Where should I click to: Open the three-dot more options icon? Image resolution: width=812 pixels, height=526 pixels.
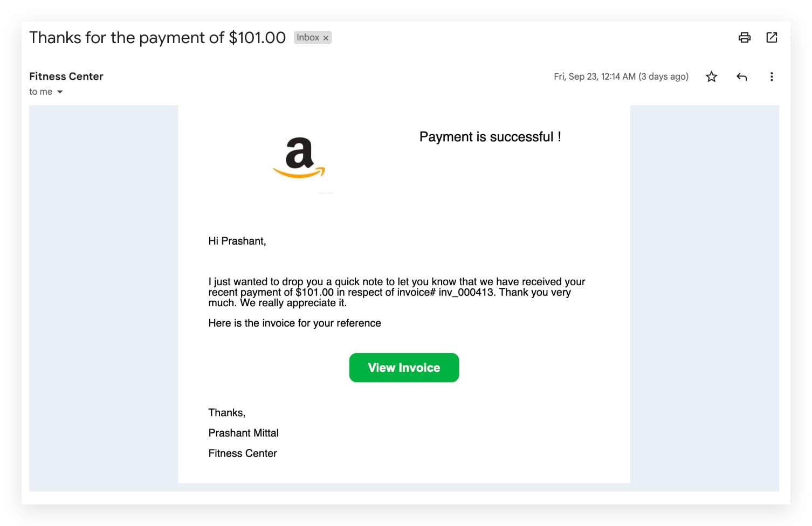click(x=772, y=77)
